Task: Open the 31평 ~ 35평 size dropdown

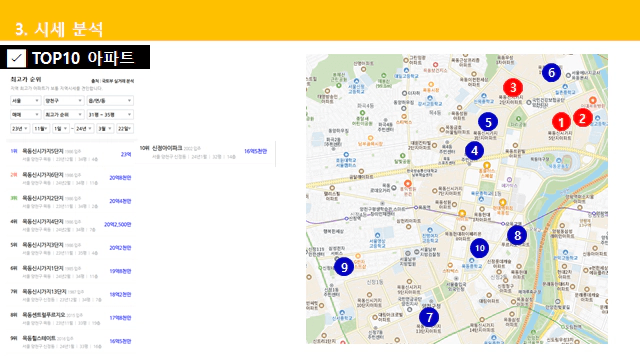Action: (x=110, y=115)
